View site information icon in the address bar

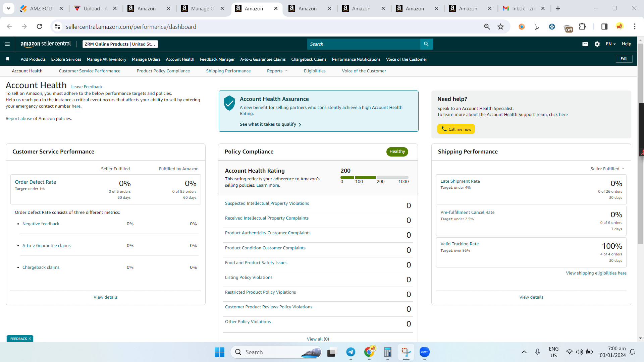[57, 26]
